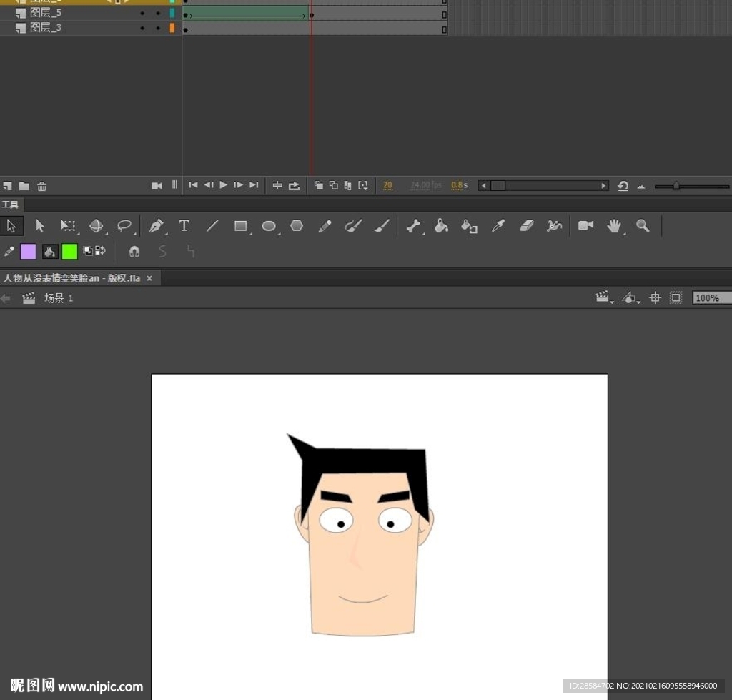Create a new layer folder
The width and height of the screenshot is (732, 700).
click(24, 186)
